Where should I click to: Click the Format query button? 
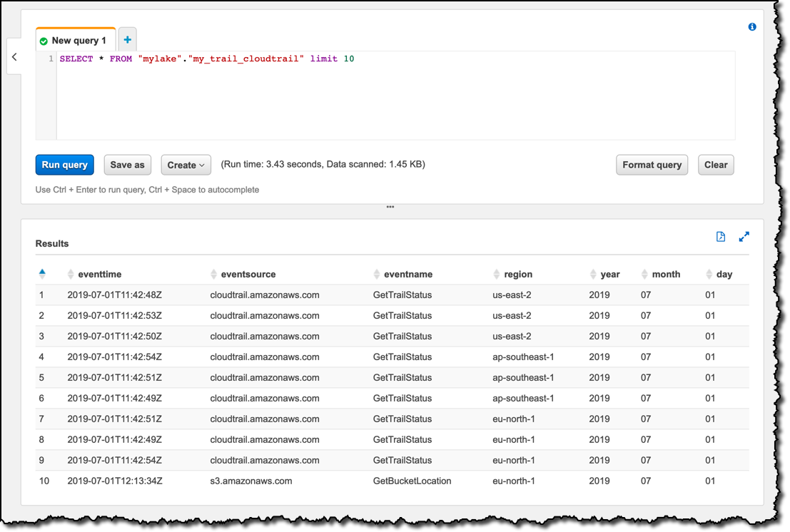pyautogui.click(x=652, y=165)
